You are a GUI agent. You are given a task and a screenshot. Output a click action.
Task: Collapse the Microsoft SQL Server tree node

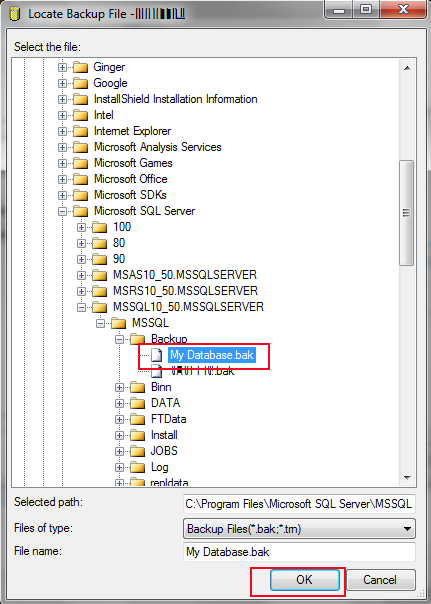click(62, 211)
